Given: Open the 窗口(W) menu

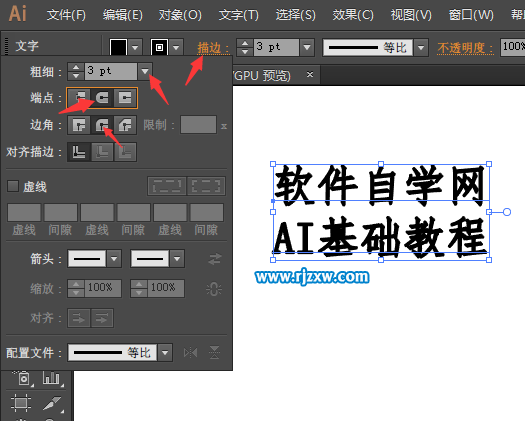Looking at the screenshot, I should (x=471, y=15).
